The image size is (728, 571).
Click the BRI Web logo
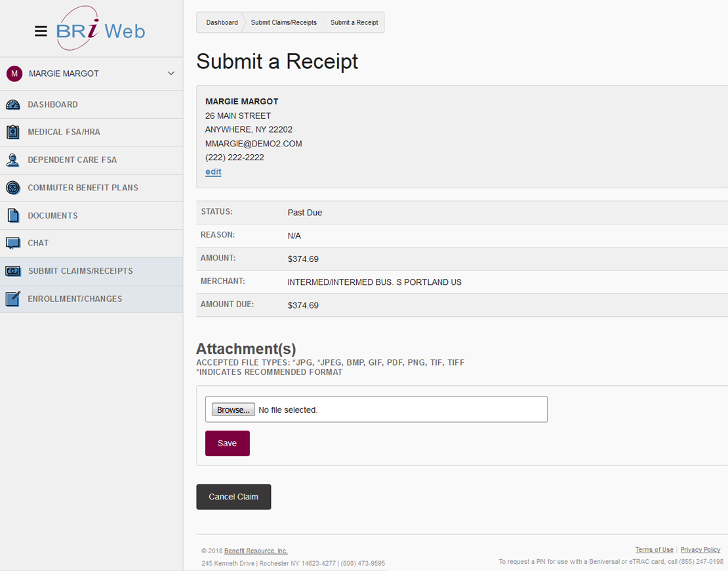(100, 30)
